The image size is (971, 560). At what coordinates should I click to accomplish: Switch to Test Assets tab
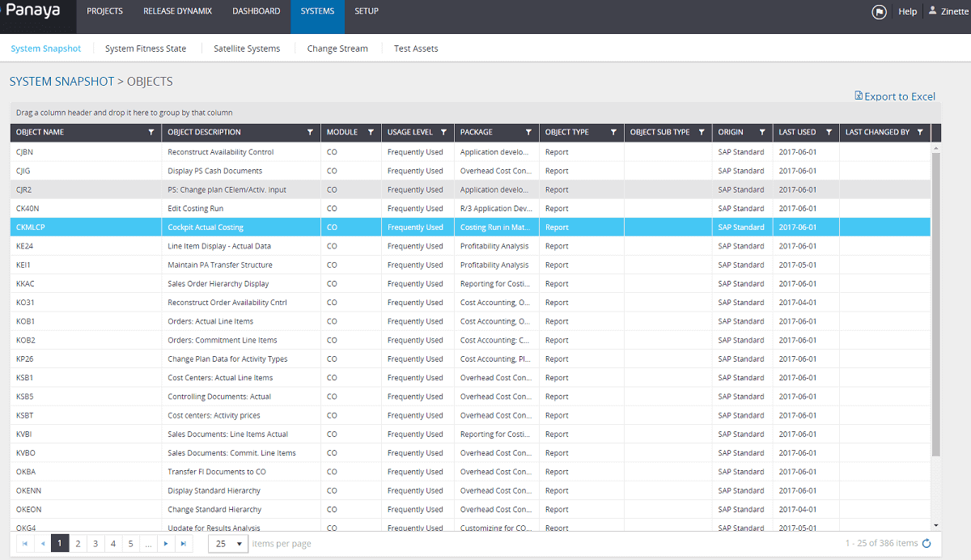click(416, 49)
